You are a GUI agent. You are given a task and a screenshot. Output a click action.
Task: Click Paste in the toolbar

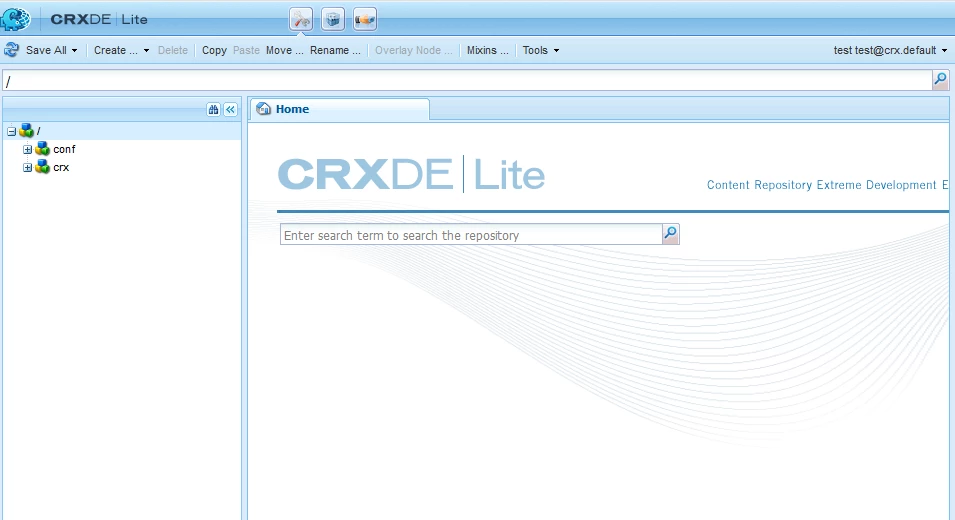246,51
